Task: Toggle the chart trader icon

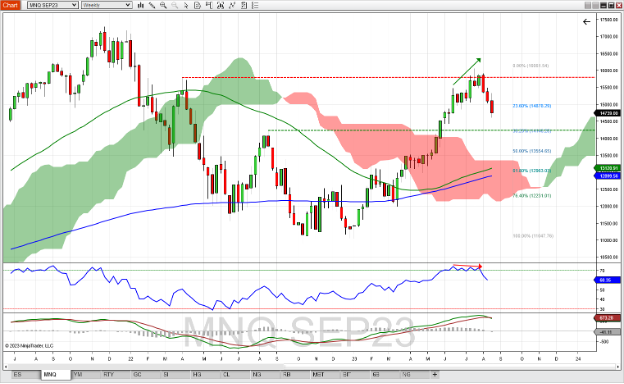Action: click(209, 5)
